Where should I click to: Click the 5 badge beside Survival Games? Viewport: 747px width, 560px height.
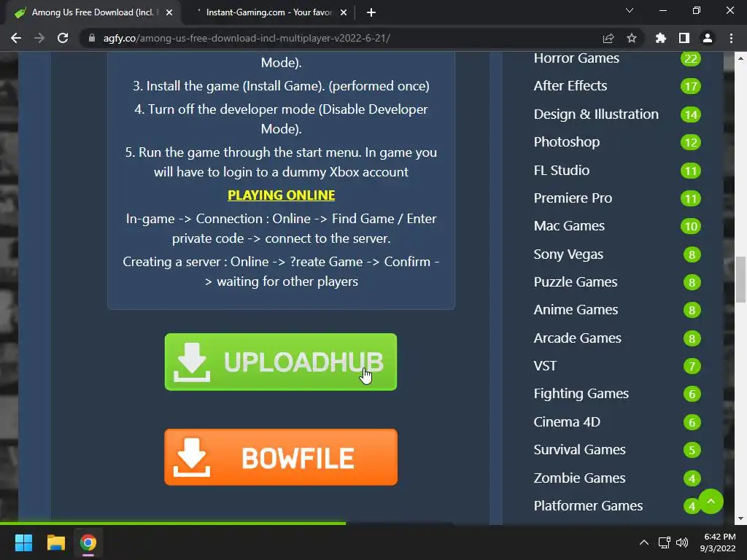pyautogui.click(x=692, y=450)
